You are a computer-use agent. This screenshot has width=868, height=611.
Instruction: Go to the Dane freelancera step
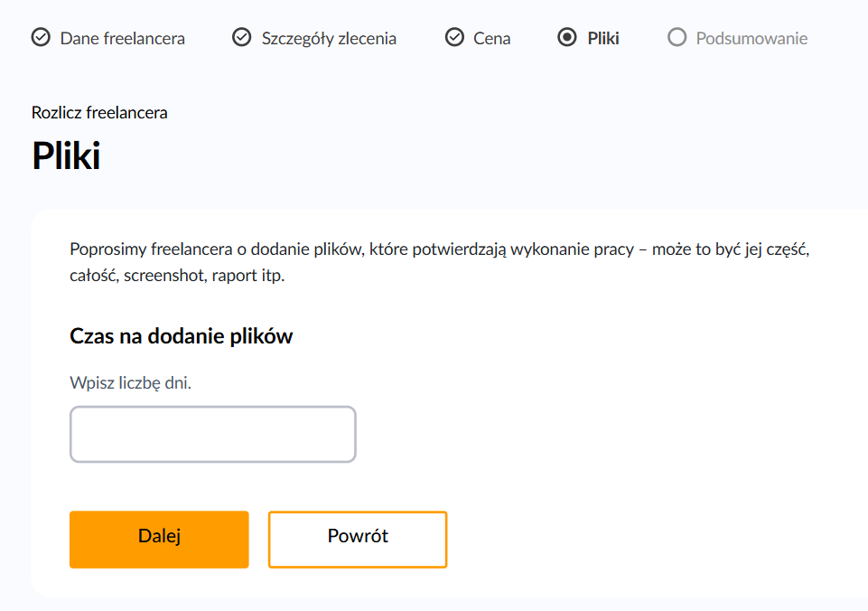click(122, 38)
